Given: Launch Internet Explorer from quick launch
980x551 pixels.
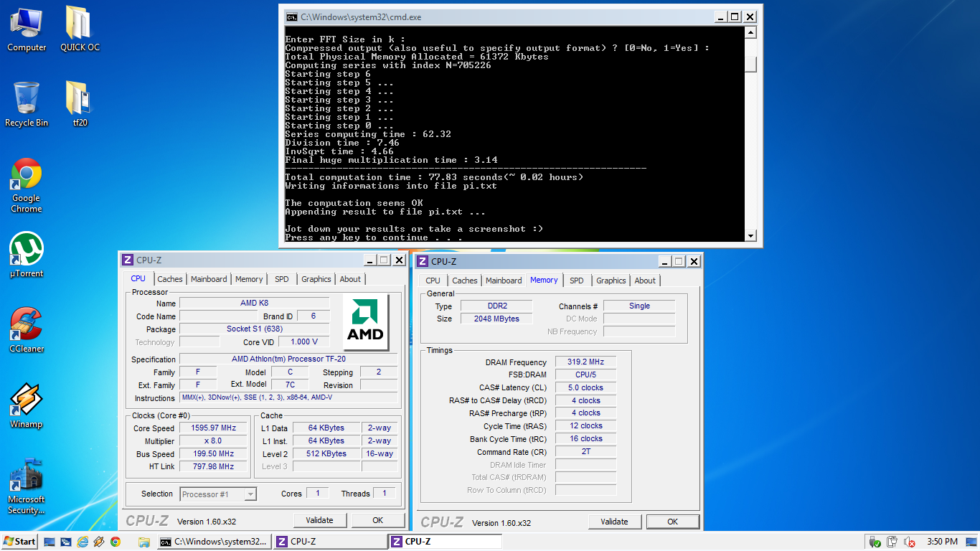Looking at the screenshot, I should point(83,542).
